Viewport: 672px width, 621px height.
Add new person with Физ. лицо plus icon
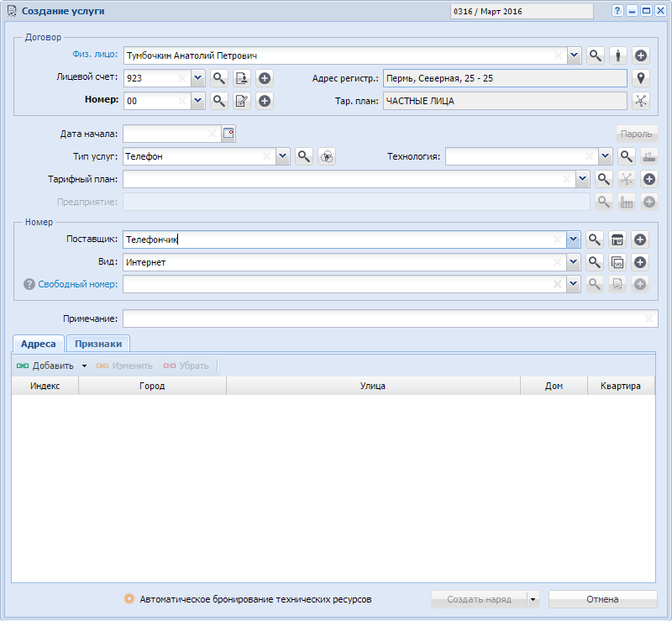point(641,55)
